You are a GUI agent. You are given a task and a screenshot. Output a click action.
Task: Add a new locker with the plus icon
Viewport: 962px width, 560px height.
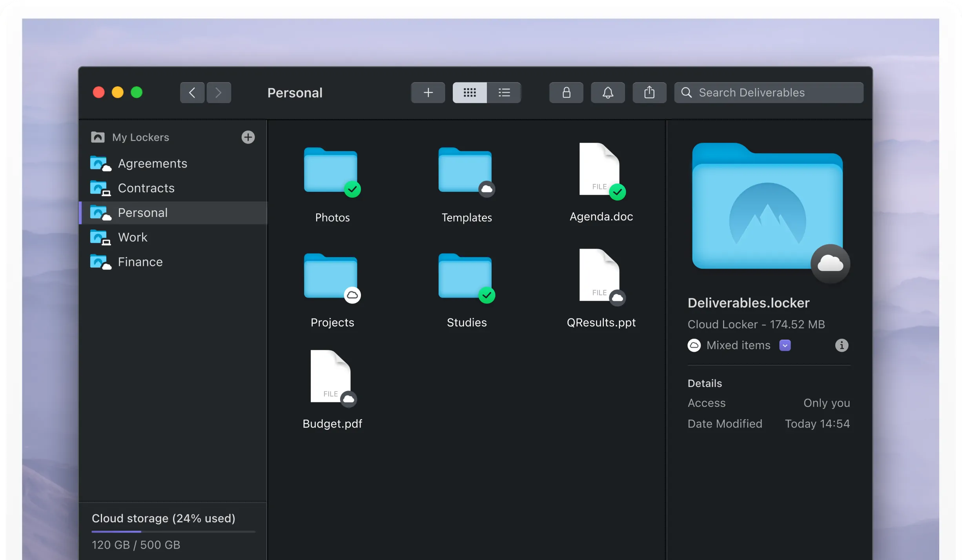pos(248,137)
